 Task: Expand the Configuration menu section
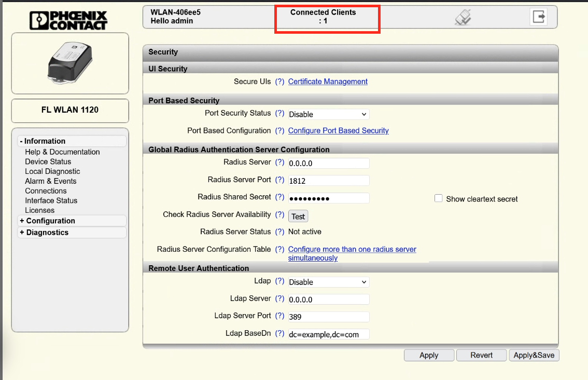click(50, 221)
